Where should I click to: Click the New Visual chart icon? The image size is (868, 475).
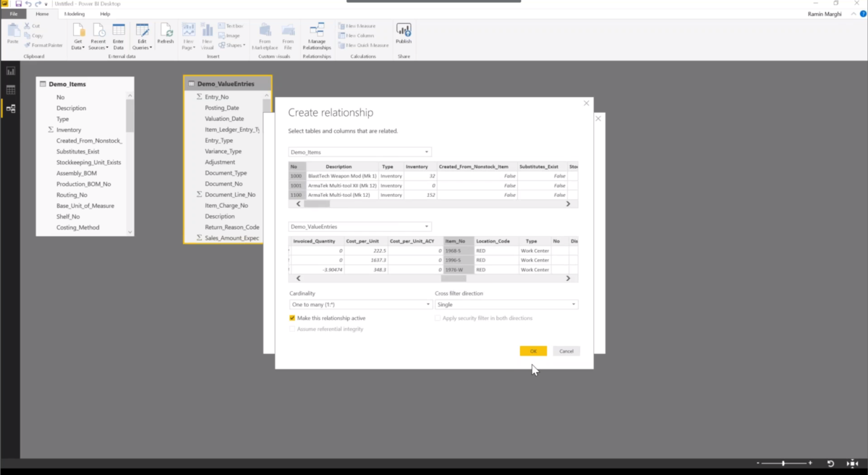(208, 30)
